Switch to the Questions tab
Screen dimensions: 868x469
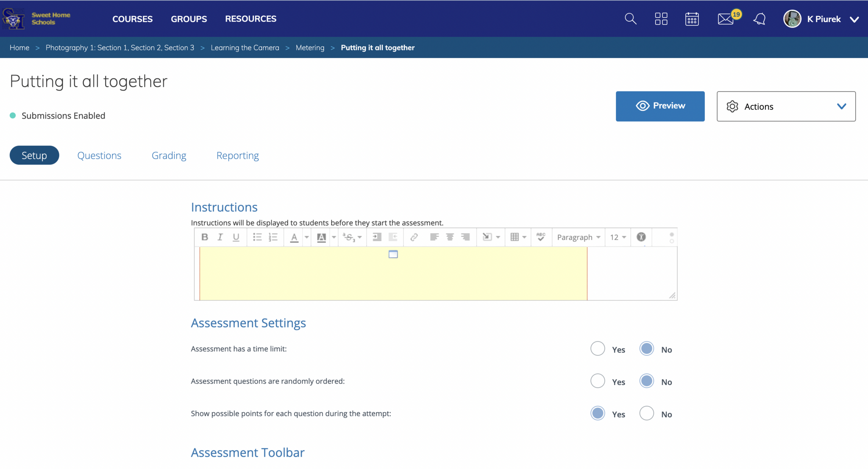coord(99,155)
